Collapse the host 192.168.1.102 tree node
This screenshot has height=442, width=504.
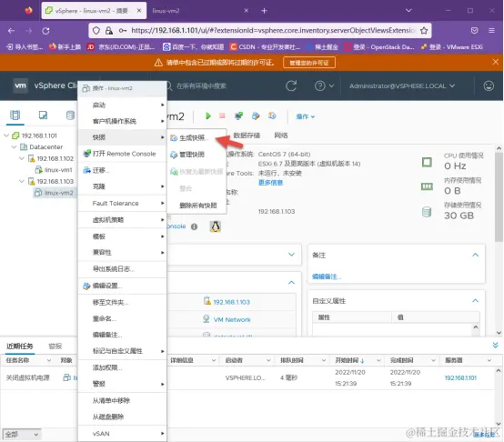click(22, 158)
